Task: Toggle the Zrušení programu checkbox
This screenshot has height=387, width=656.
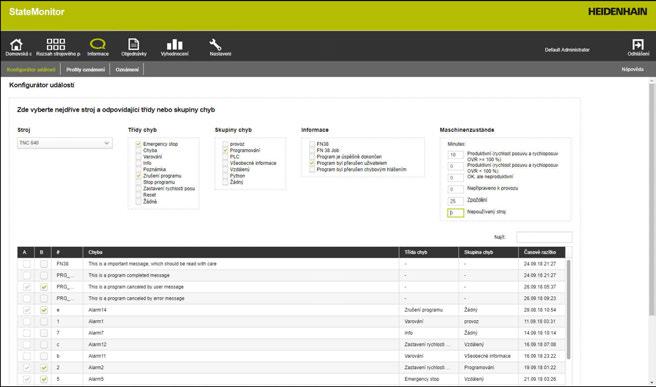Action: [138, 176]
